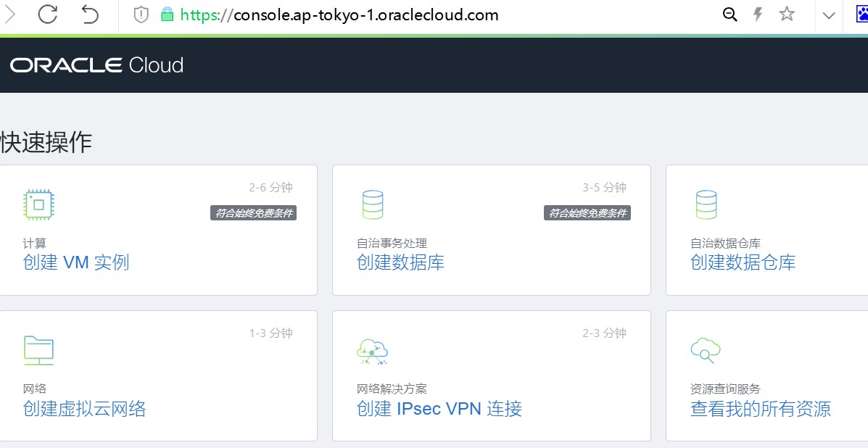Click the zoom-out magnifier icon
This screenshot has width=868, height=448.
[730, 15]
